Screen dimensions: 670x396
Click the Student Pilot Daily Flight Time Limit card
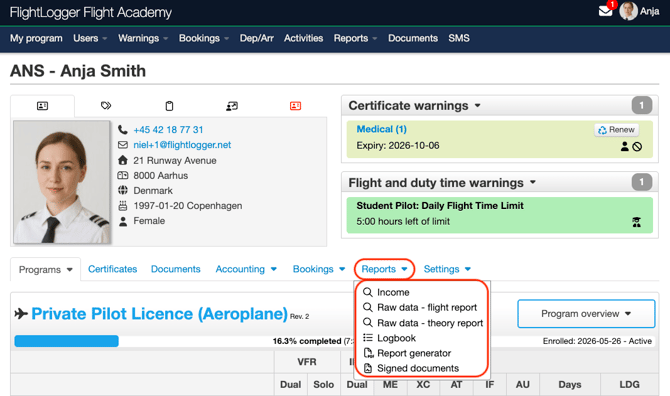coord(500,215)
